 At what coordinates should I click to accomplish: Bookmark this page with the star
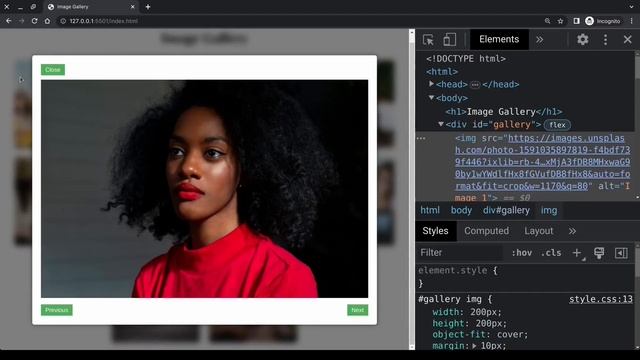560,21
